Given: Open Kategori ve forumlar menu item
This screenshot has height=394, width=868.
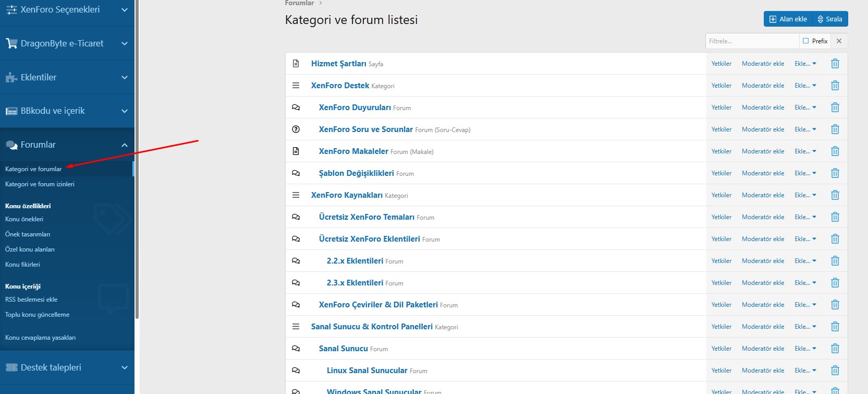Looking at the screenshot, I should (x=33, y=169).
